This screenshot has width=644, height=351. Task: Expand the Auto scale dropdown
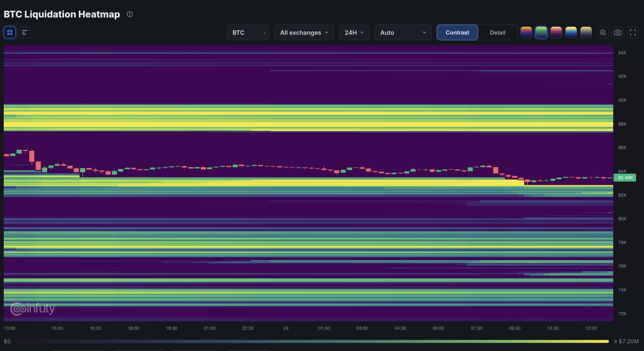pyautogui.click(x=403, y=32)
